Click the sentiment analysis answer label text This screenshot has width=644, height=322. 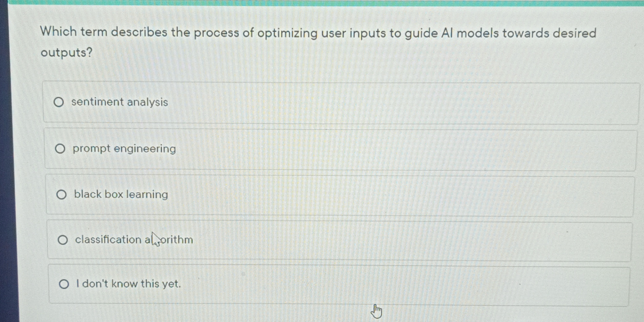tap(119, 102)
